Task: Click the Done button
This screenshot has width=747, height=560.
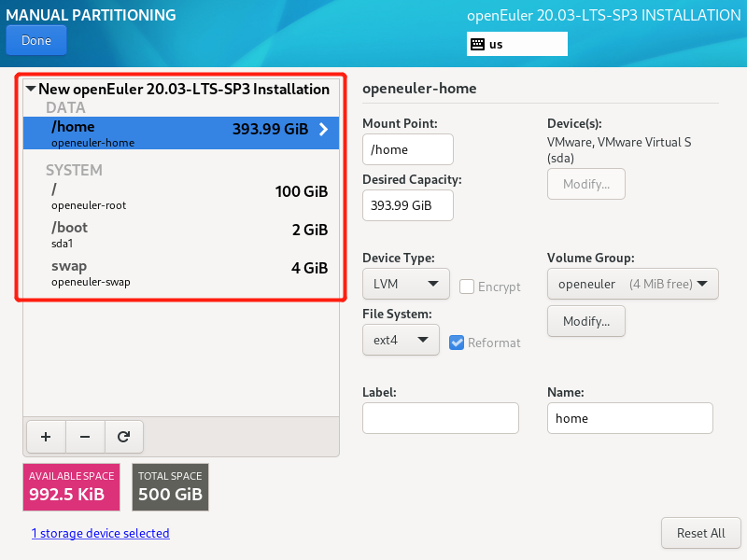Action: tap(36, 40)
